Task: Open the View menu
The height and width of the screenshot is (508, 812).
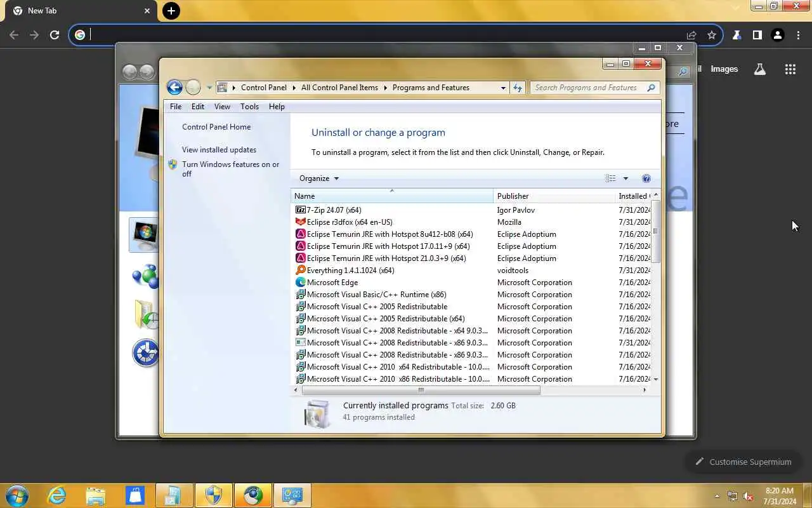Action: (222, 107)
